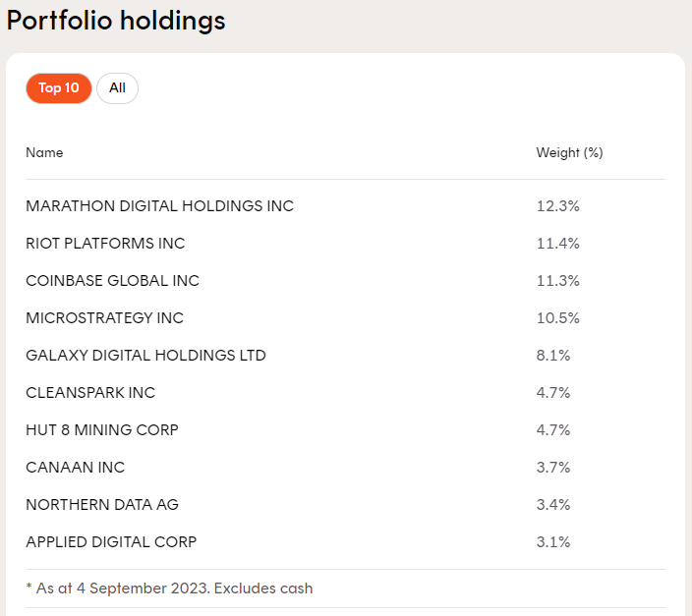Select COINBASE GLOBAL INC name
692x616 pixels.
(112, 281)
